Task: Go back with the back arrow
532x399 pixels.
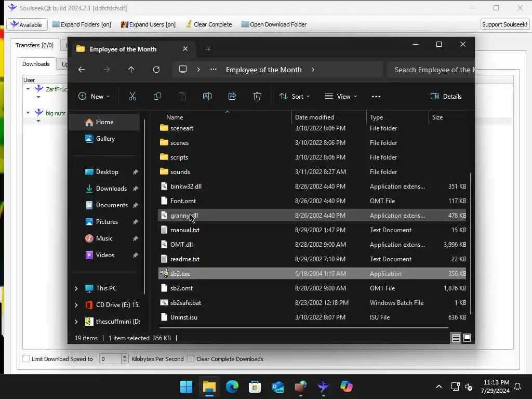Action: coord(82,70)
